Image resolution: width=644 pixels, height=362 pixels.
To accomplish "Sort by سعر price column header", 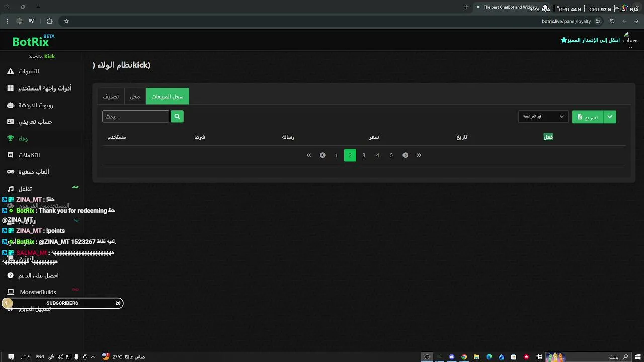I will point(374,137).
